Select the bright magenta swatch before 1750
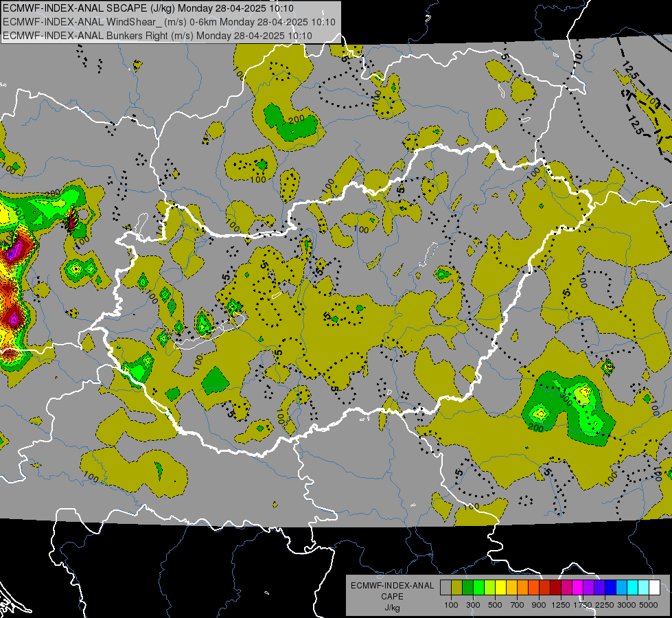Screen dimensions: 672x618 point(578,587)
